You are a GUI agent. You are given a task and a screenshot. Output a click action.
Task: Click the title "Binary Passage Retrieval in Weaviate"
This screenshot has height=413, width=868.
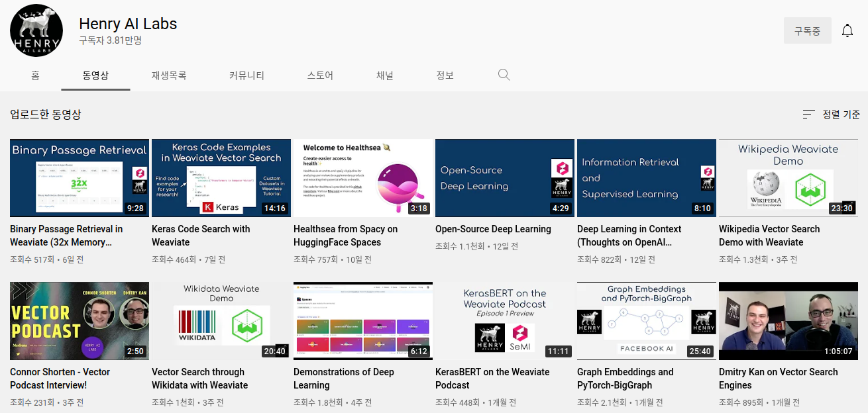click(66, 236)
